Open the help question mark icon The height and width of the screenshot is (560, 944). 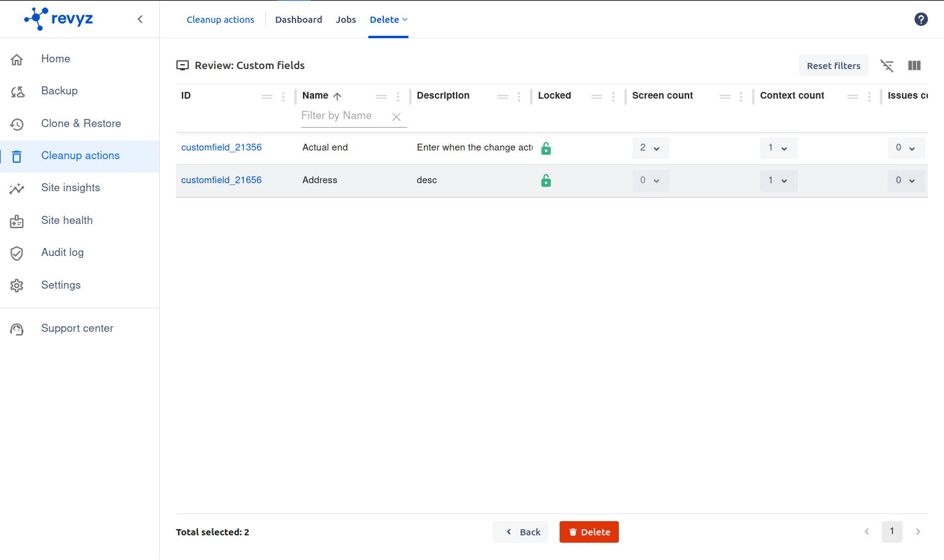coord(921,19)
